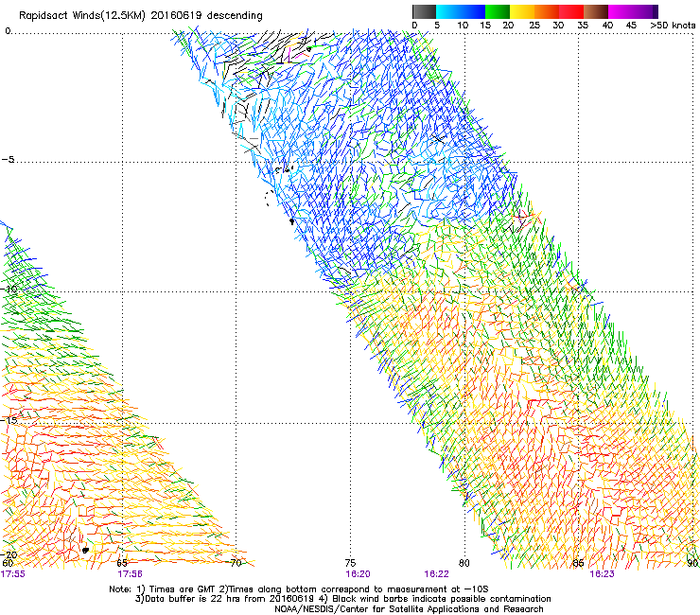Click the green 15-20 knots legend color

[498, 11]
